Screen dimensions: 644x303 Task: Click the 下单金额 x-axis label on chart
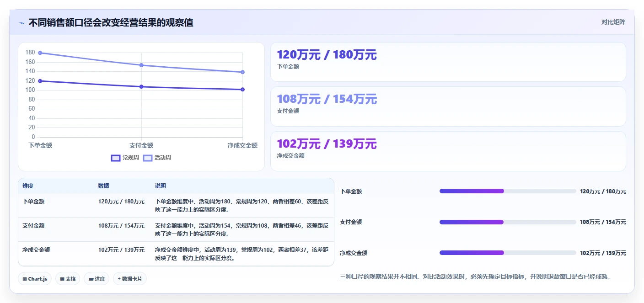click(x=40, y=145)
